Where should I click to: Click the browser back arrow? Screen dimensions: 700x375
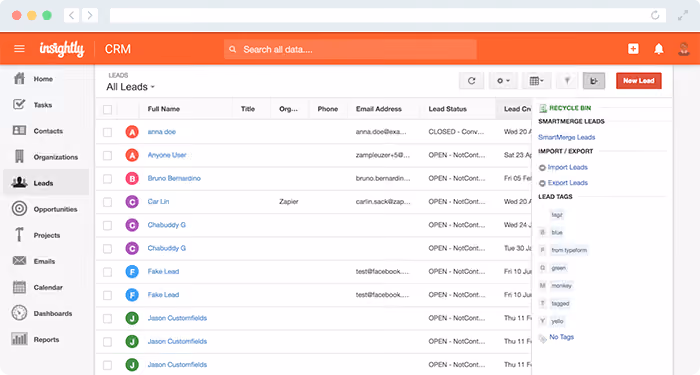tap(71, 15)
